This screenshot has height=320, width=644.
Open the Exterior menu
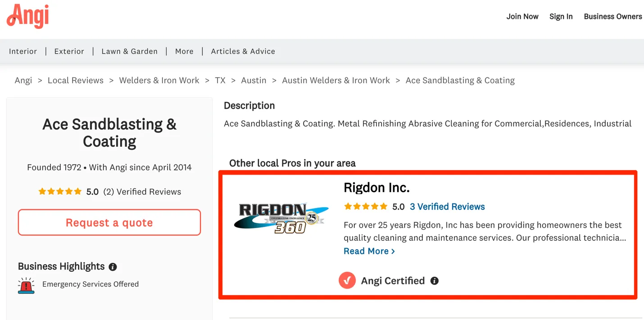click(x=69, y=51)
